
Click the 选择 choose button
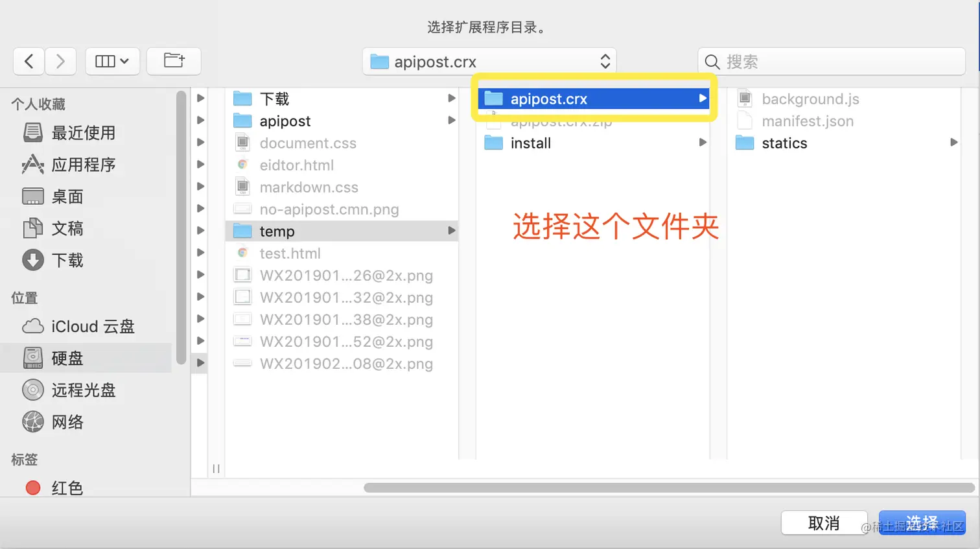click(922, 522)
